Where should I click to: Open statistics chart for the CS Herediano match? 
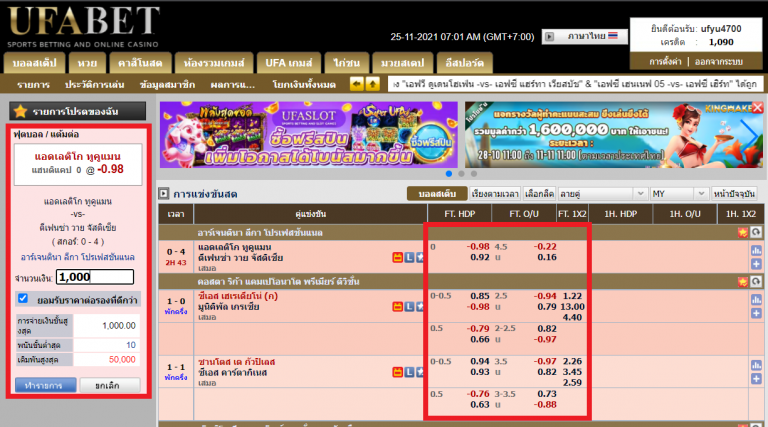pos(756,300)
